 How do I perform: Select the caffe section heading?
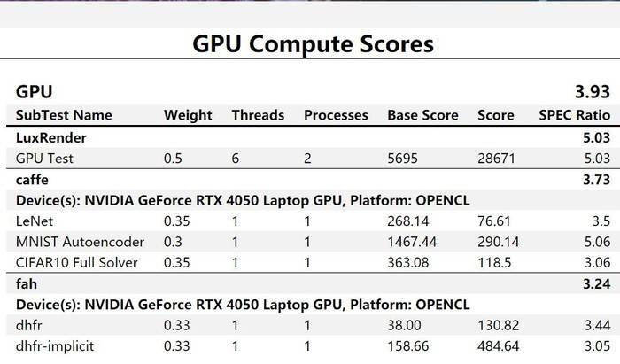click(32, 178)
